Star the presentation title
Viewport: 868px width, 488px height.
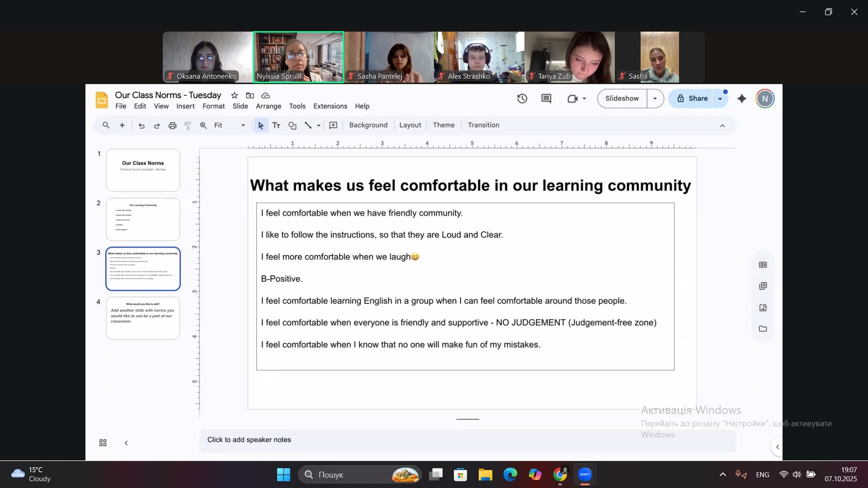[234, 95]
